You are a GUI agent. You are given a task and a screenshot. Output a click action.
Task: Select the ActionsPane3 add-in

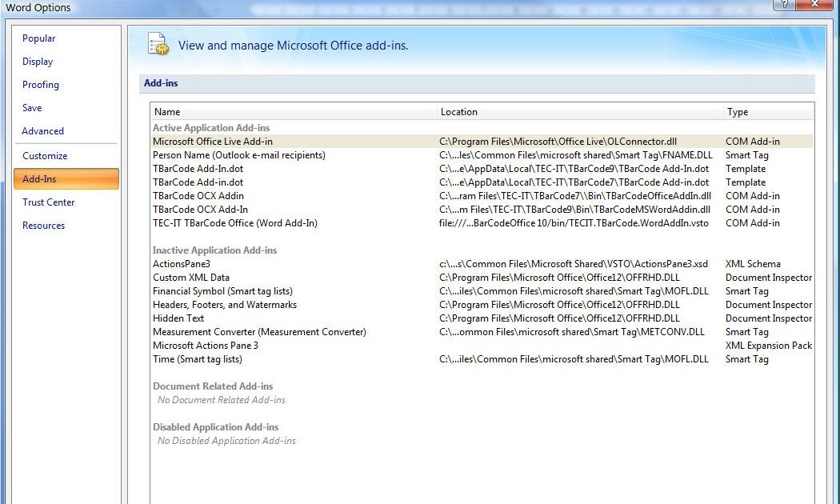(x=482, y=264)
